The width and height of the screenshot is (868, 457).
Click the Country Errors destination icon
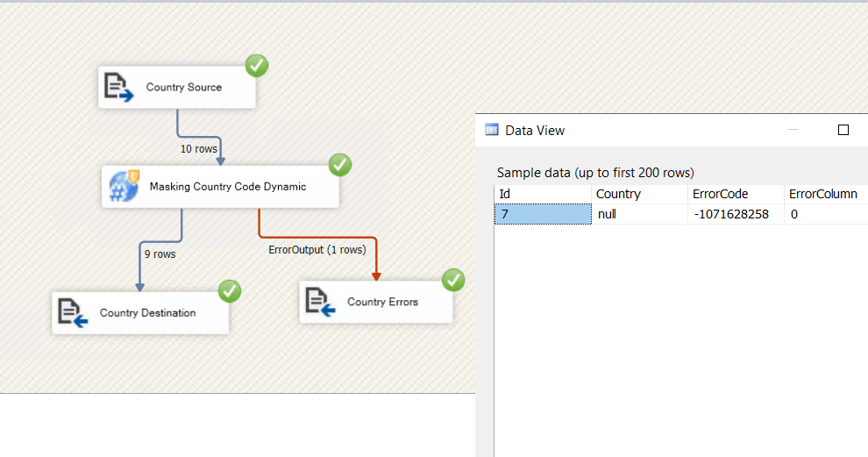tap(320, 302)
